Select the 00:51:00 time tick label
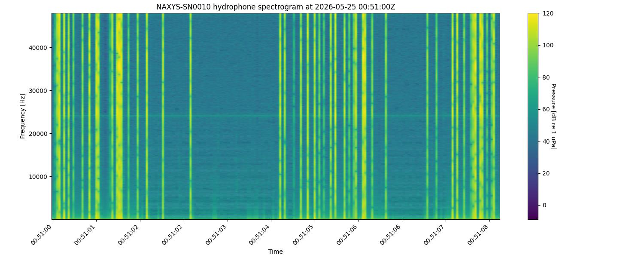Viewport: 644px width, 258px height. tap(42, 235)
